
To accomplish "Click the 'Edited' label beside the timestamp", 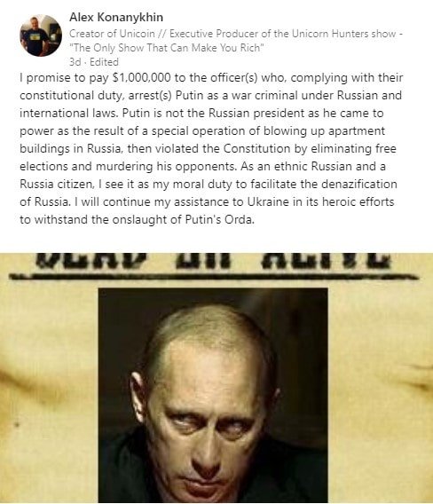I will pos(104,62).
